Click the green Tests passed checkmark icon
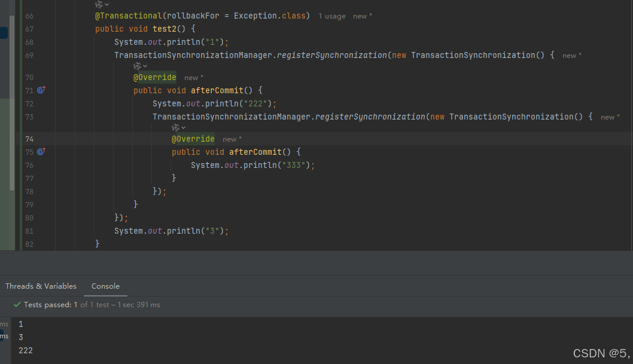 click(x=16, y=305)
